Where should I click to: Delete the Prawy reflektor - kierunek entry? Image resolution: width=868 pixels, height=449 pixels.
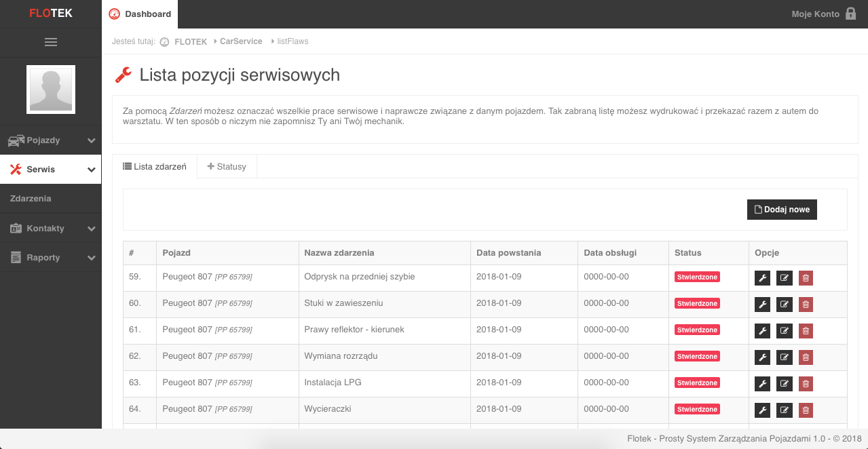806,330
